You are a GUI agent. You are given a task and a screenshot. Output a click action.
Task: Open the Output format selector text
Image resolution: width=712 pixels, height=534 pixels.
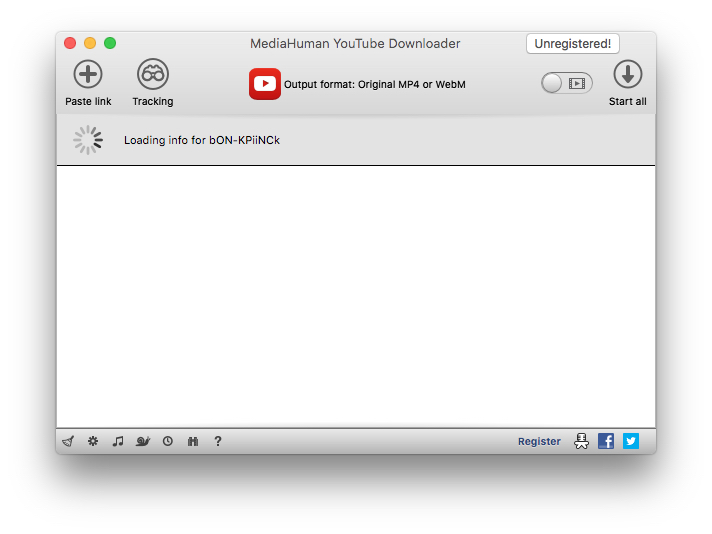375,84
